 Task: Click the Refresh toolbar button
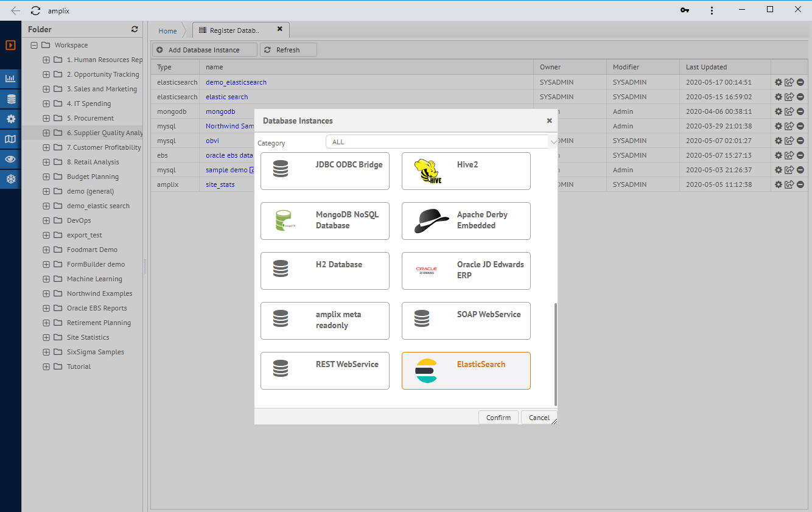click(x=288, y=50)
